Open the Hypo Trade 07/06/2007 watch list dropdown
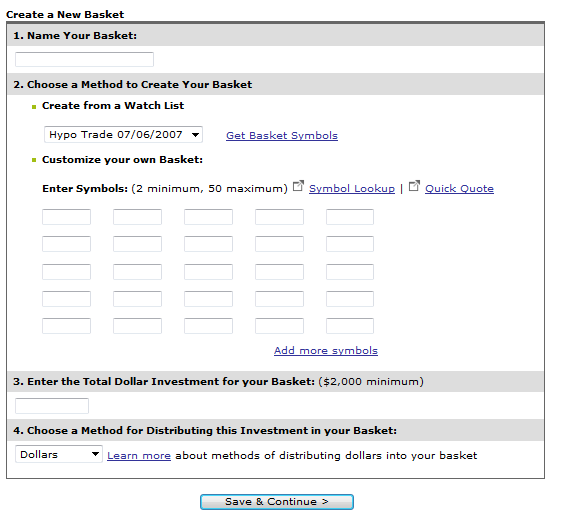The height and width of the screenshot is (523, 563). (123, 135)
